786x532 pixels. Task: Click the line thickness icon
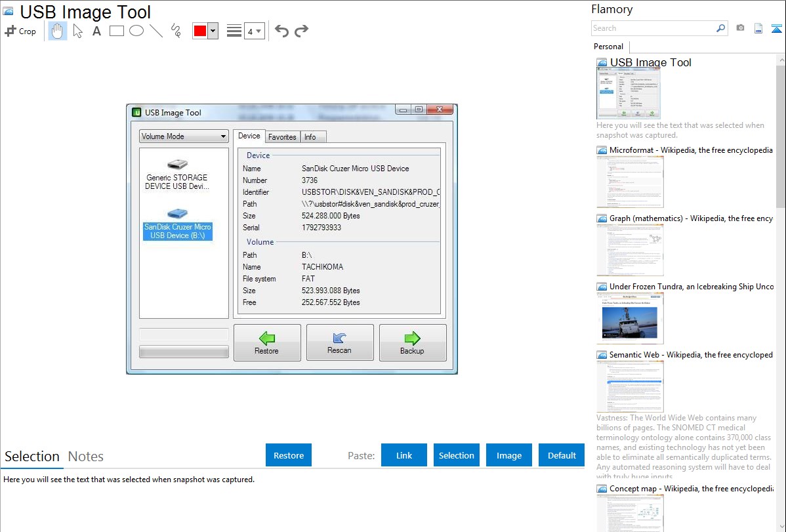tap(234, 31)
